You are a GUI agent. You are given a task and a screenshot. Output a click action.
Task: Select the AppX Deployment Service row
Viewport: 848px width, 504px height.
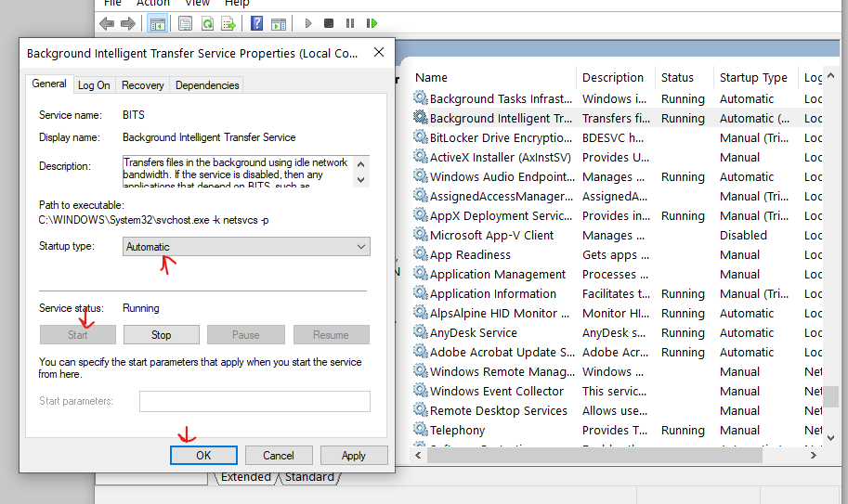coord(617,215)
